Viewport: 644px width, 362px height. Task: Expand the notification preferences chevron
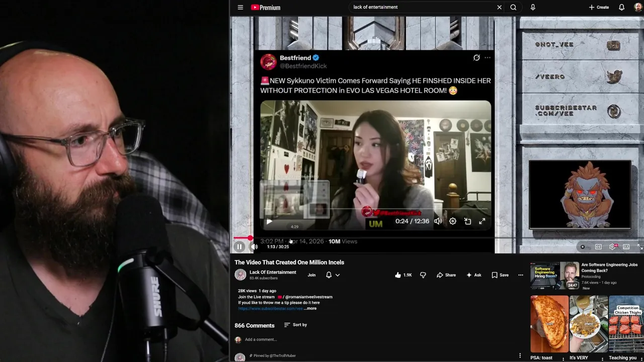[x=338, y=275]
